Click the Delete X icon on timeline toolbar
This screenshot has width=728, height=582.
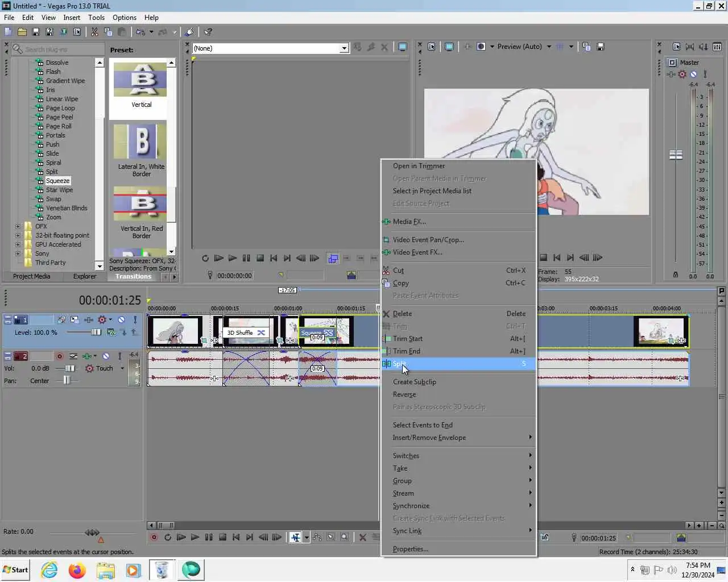tap(362, 537)
